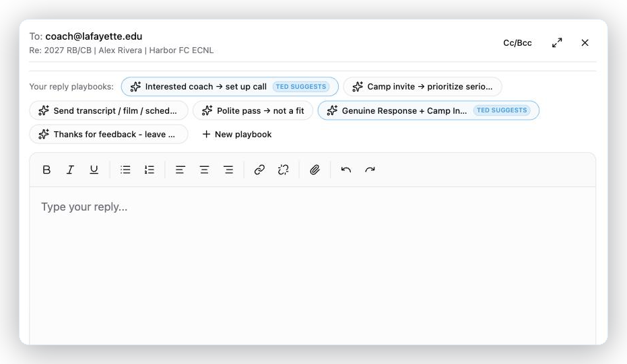Select 'Camp invite → prioritize serio...' playbook
Image resolution: width=627 pixels, height=364 pixels.
point(423,87)
